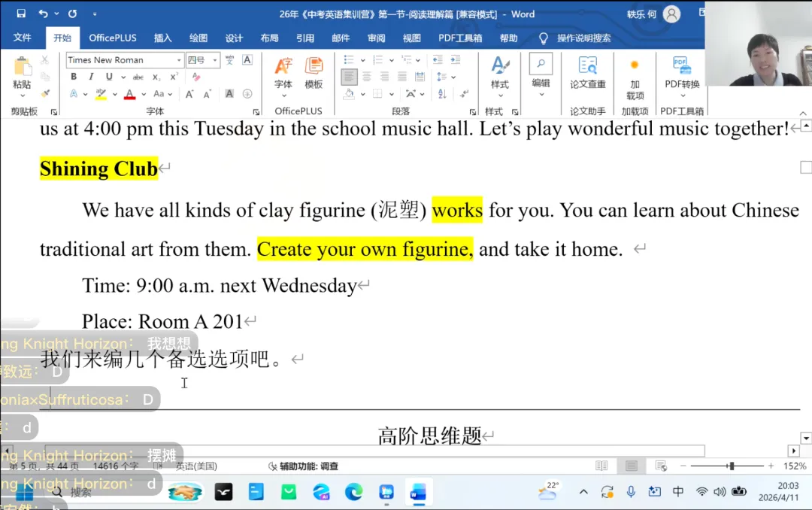Apply red font color button
The height and width of the screenshot is (510, 812).
point(130,94)
